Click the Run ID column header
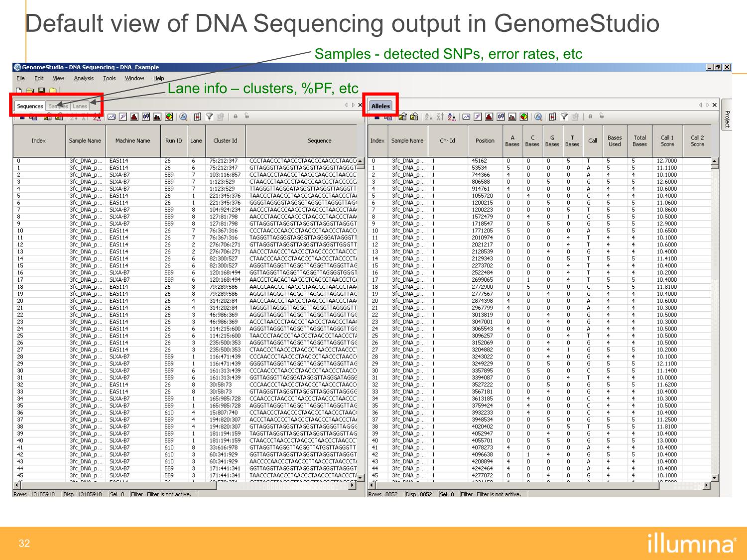The width and height of the screenshot is (747, 560). tap(174, 141)
